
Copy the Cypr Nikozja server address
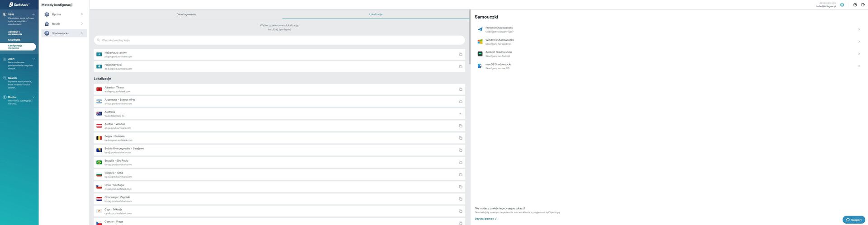(x=460, y=211)
